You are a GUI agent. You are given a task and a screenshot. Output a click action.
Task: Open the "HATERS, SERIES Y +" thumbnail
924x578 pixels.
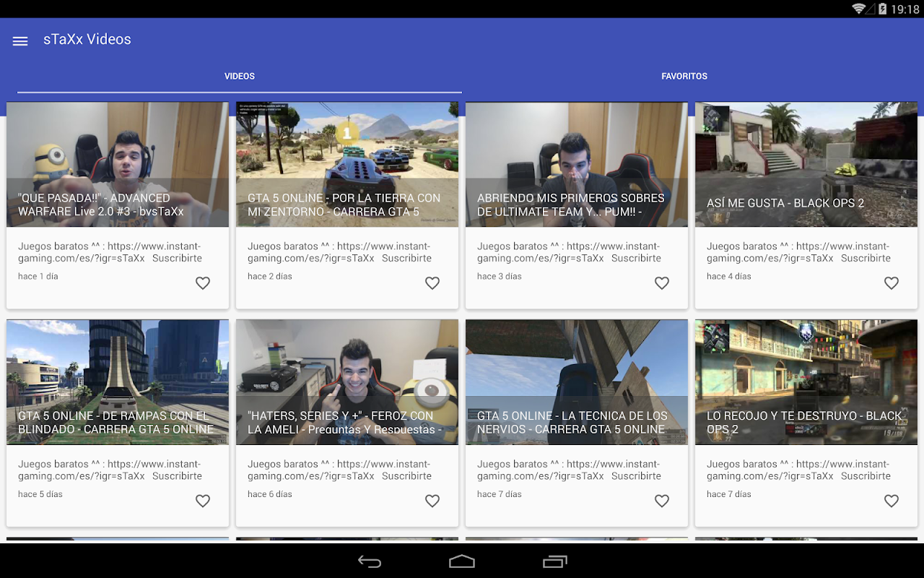347,382
